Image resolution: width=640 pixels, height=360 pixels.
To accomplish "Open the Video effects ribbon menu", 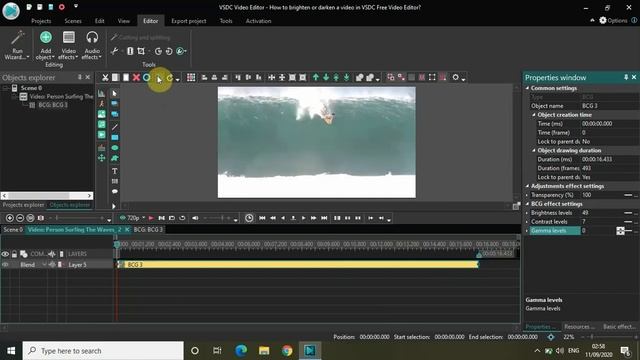I will point(69,45).
